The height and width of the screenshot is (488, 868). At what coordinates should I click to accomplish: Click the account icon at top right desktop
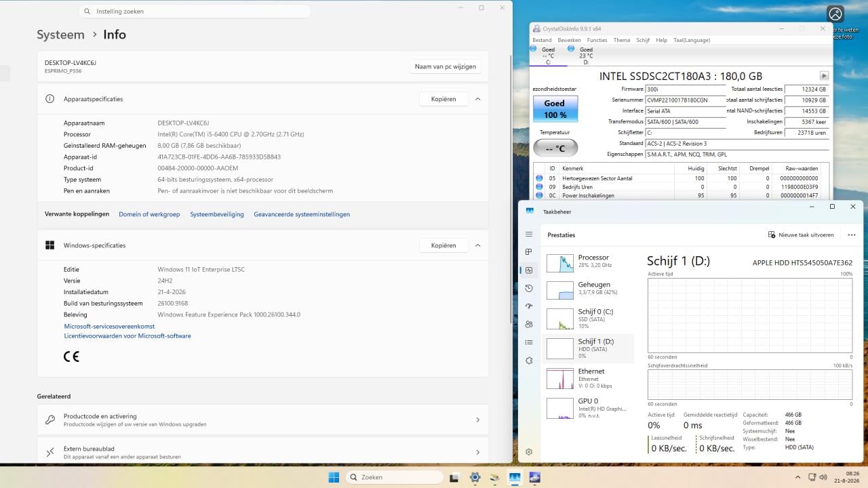pyautogui.click(x=835, y=14)
